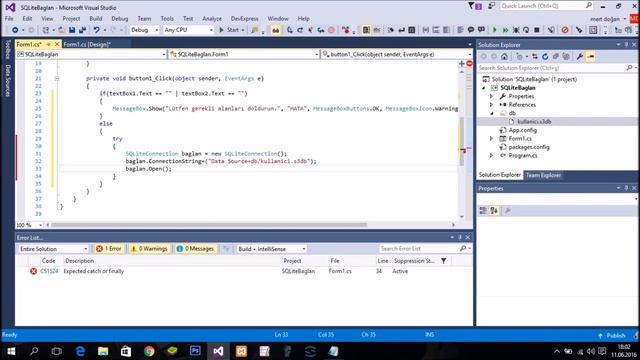This screenshot has width=640, height=360.
Task: Collapse the db folder node
Action: (491, 113)
